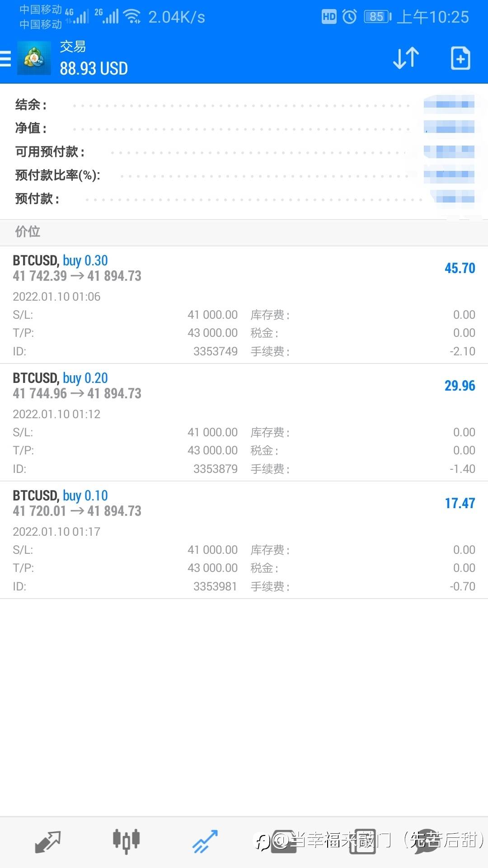Open the candlestick Chart tab
Viewport: 488px width, 868px height.
point(126,842)
